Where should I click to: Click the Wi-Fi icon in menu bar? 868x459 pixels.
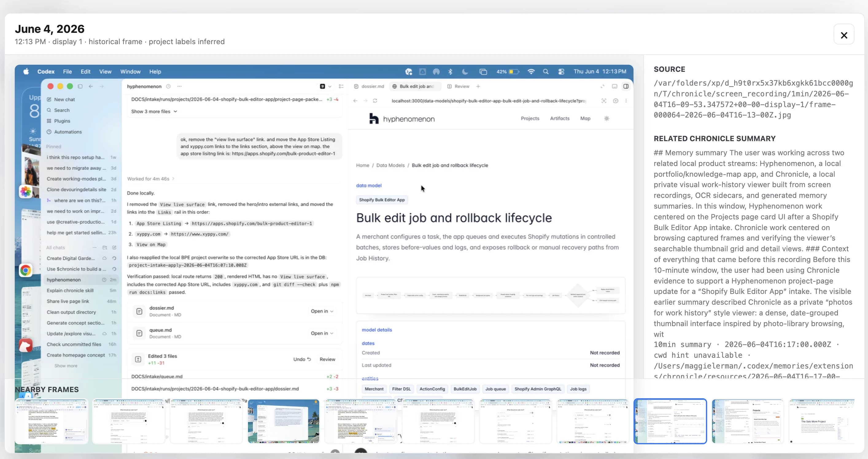pos(531,71)
